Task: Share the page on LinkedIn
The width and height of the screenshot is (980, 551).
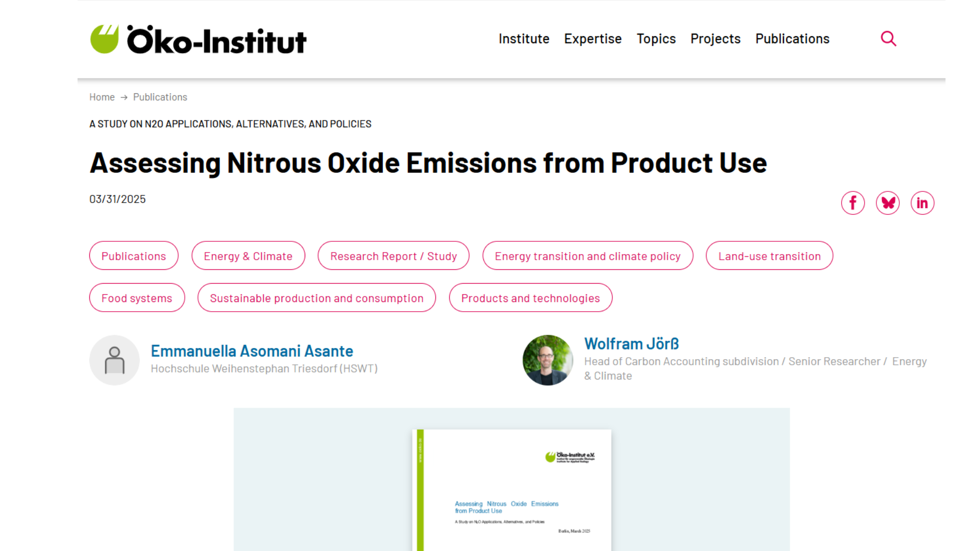Action: tap(922, 203)
